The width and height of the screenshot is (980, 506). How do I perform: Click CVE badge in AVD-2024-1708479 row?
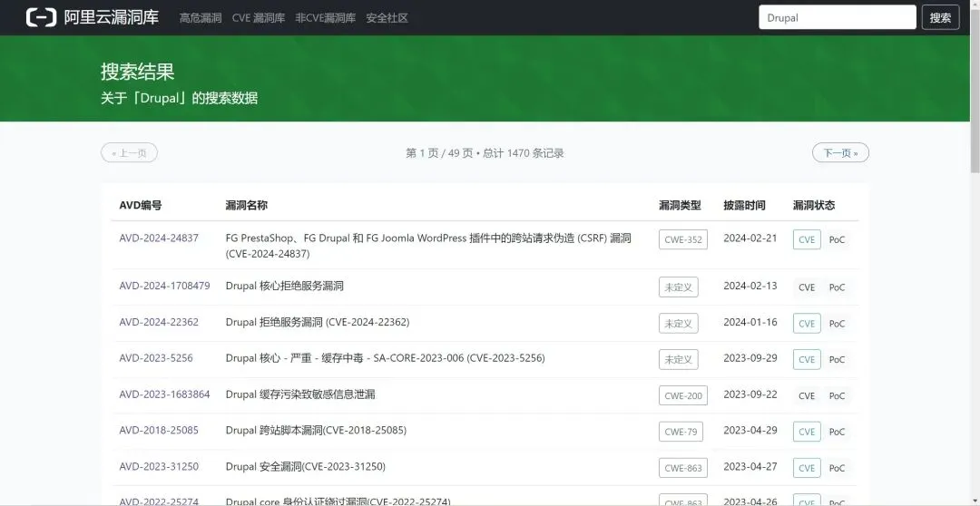click(x=807, y=287)
